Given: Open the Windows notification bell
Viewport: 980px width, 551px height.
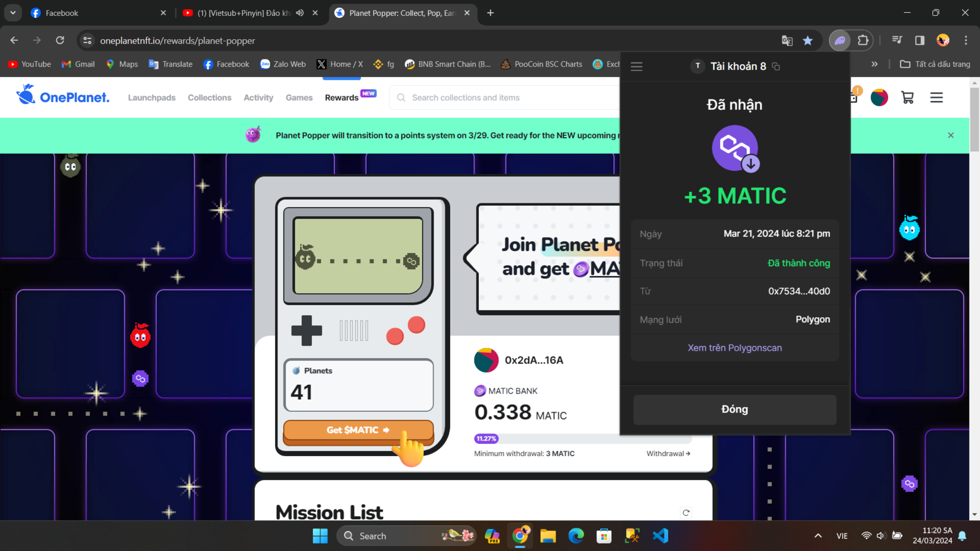Looking at the screenshot, I should click(x=962, y=536).
